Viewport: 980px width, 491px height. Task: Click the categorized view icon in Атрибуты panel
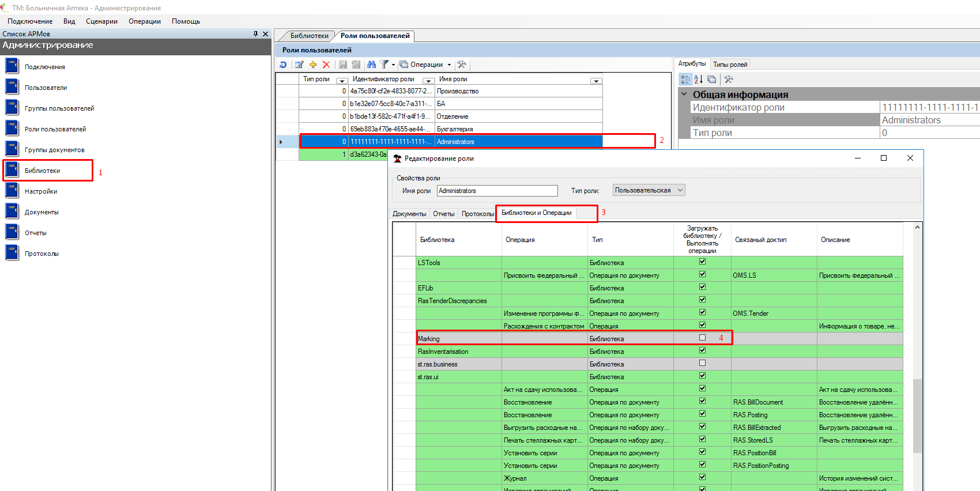(685, 80)
